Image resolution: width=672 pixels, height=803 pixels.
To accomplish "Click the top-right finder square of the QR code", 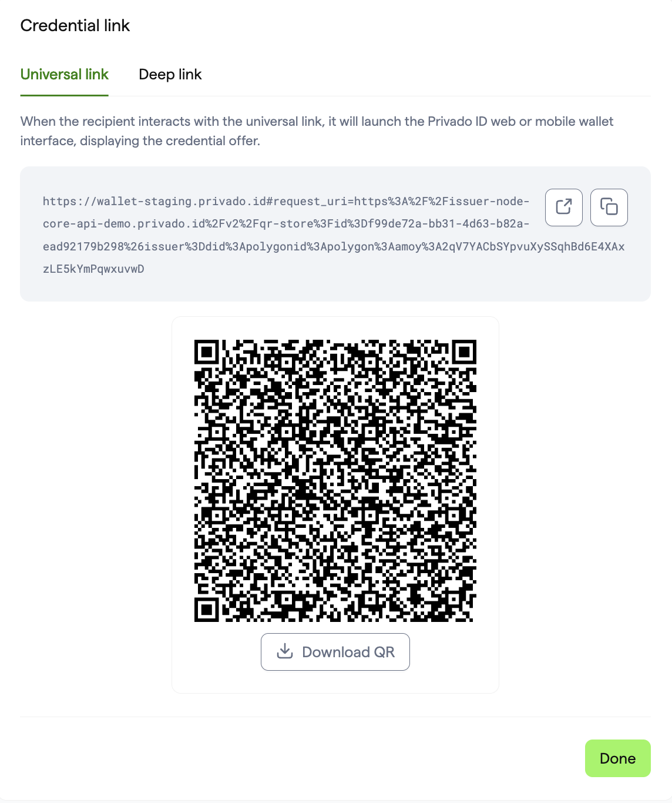I will (x=464, y=352).
